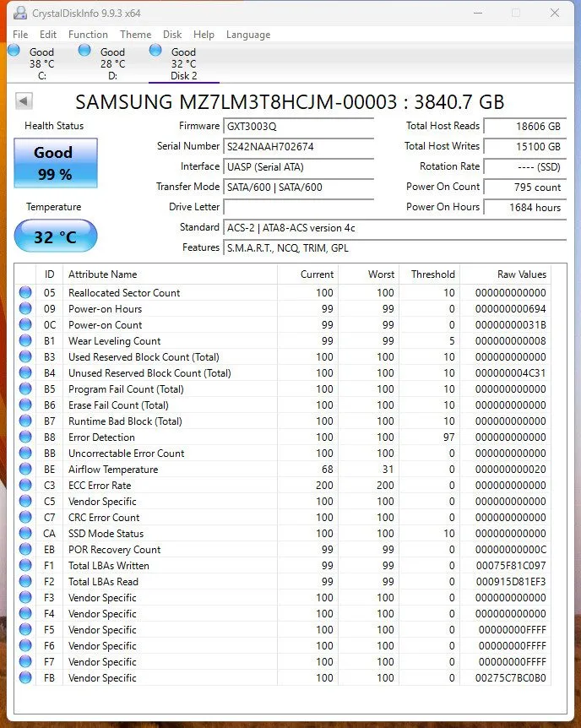Click the status orb for Program Fail Count

(25, 388)
